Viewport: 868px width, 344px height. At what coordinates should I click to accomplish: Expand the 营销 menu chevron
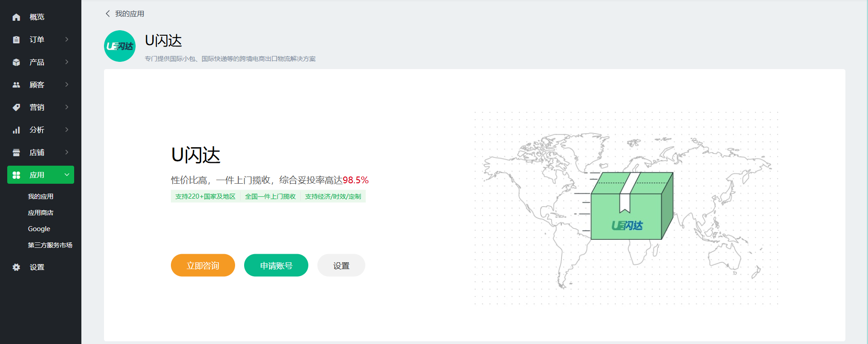click(x=67, y=107)
